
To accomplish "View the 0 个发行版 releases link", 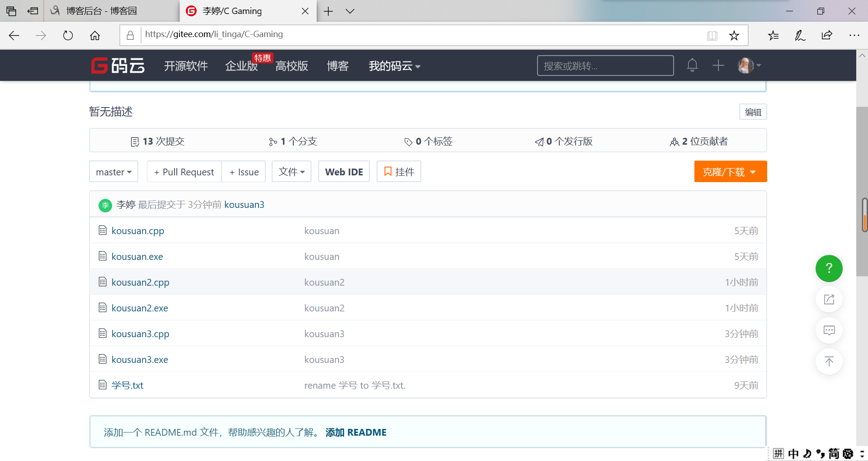I will [564, 141].
